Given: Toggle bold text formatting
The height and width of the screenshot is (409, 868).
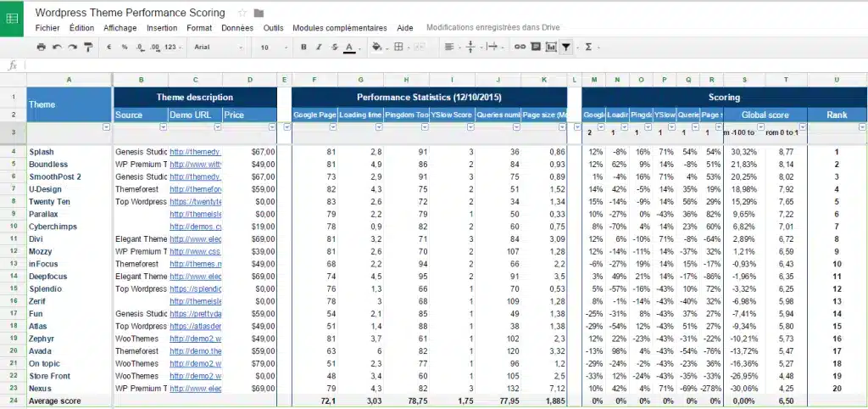Looking at the screenshot, I should click(303, 48).
